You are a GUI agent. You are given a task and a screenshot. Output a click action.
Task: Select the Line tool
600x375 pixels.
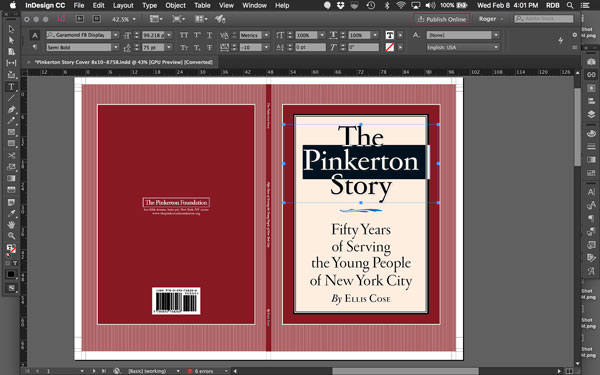(11, 98)
